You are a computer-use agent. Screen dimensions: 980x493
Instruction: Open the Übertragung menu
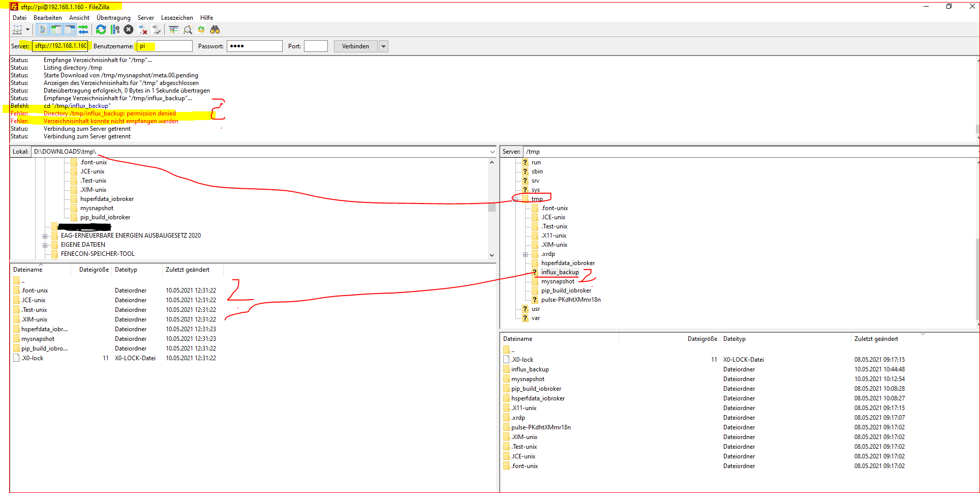click(x=113, y=18)
